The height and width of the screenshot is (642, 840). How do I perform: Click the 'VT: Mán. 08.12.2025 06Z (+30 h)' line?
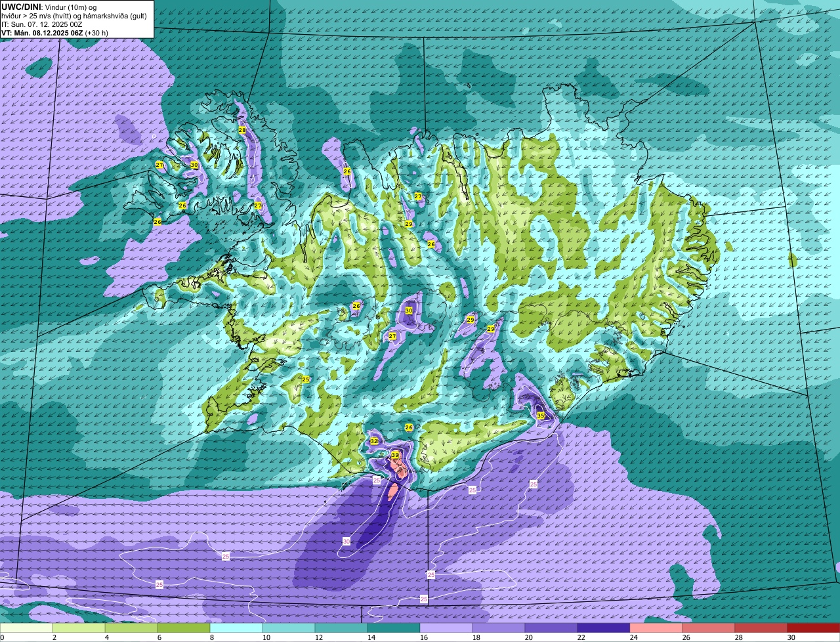point(55,32)
